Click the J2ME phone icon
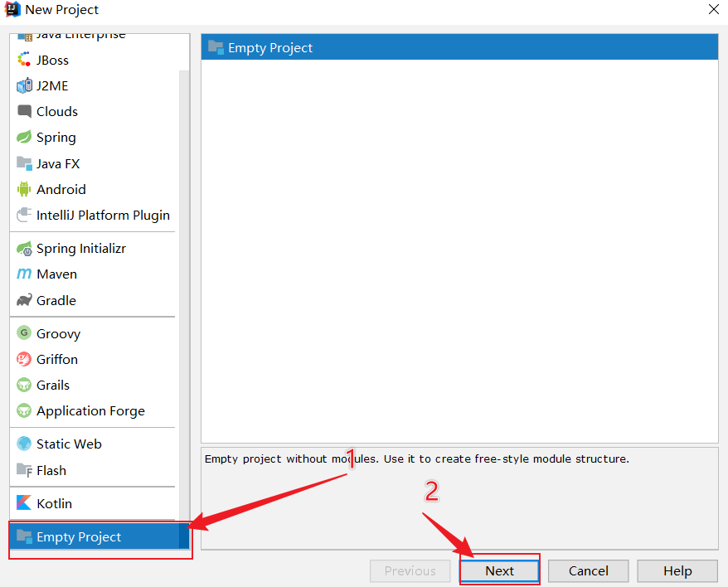This screenshot has height=587, width=728. pyautogui.click(x=24, y=86)
